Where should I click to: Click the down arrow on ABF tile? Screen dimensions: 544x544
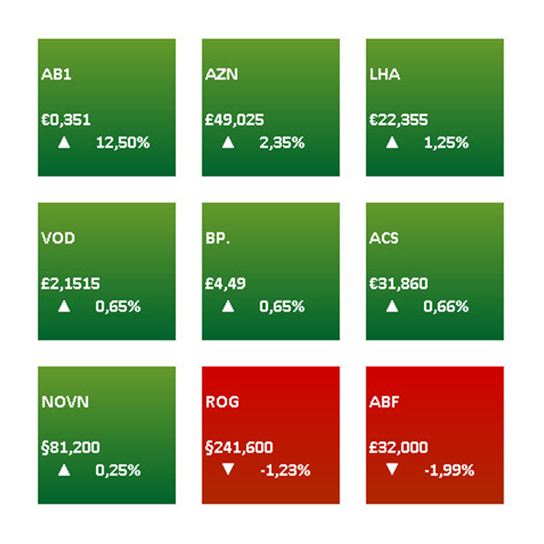pyautogui.click(x=392, y=469)
